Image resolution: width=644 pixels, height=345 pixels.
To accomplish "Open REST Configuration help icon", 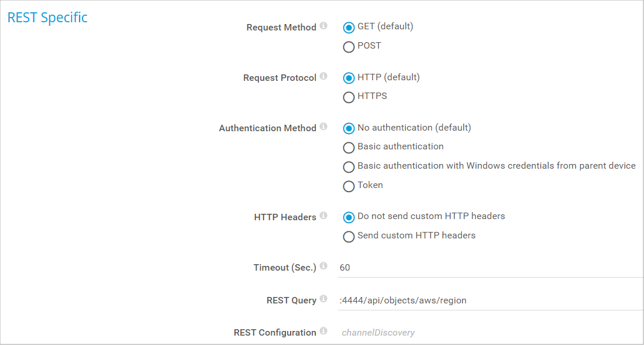I will 323,332.
